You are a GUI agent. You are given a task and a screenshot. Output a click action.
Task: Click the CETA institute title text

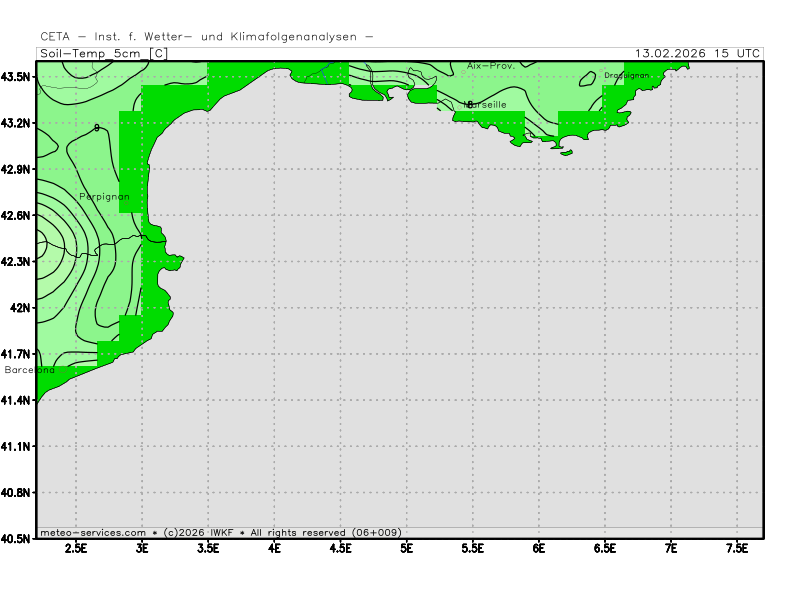pyautogui.click(x=207, y=37)
